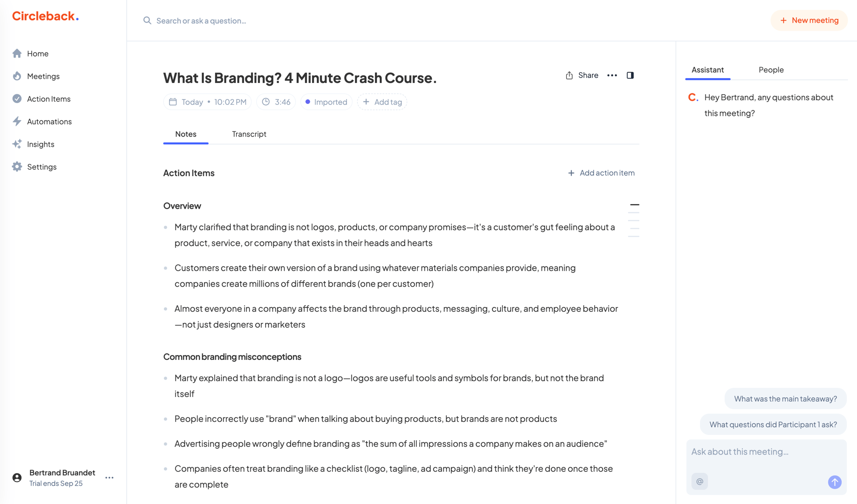Viewport: 857px width, 504px height.
Task: Click the @ mention icon in chat input
Action: pyautogui.click(x=699, y=481)
